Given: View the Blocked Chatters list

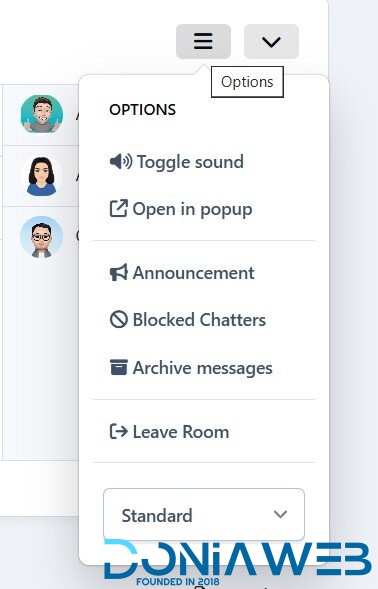Looking at the screenshot, I should (x=200, y=320).
